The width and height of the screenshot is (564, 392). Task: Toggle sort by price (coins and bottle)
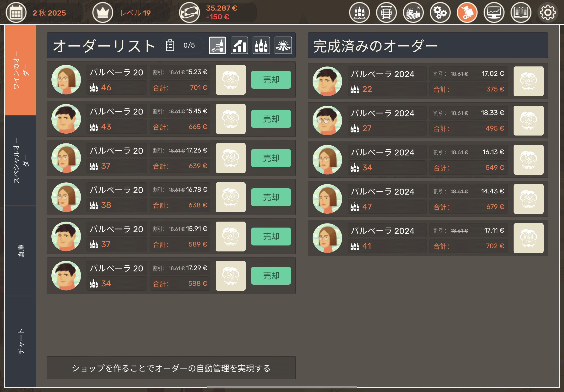coord(217,45)
